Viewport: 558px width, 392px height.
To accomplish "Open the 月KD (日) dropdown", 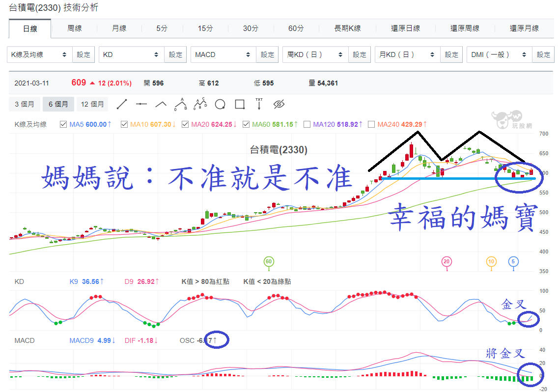I will pyautogui.click(x=408, y=55).
